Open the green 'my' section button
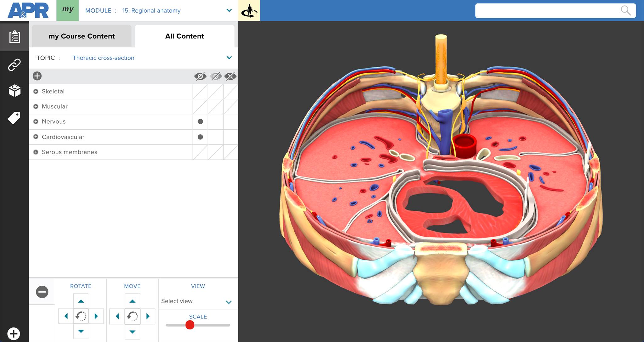The width and height of the screenshot is (644, 342). (x=68, y=10)
